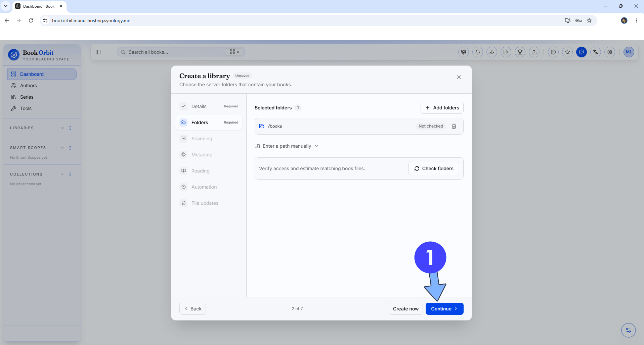This screenshot has width=644, height=345.
Task: Expand Enter a path manually
Action: (x=287, y=146)
